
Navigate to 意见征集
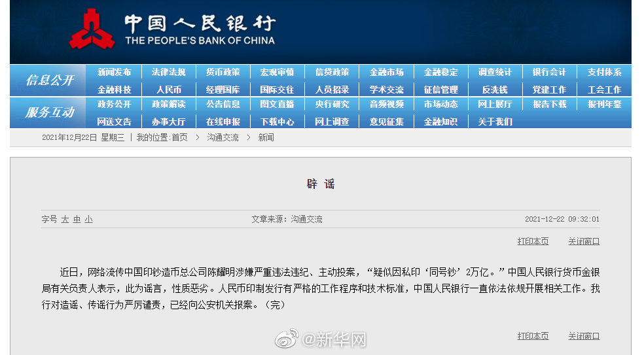[x=387, y=122]
